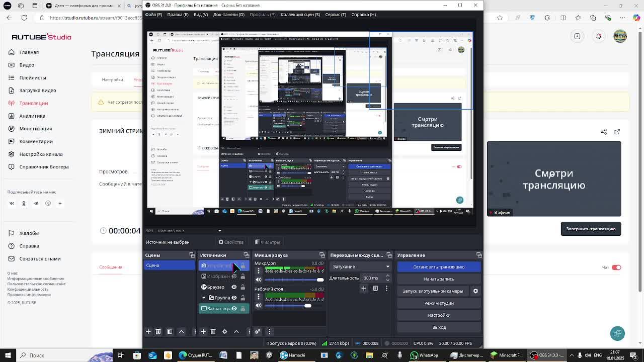Move scene up with arrow icon
Screen dimensions: 644x362
click(x=182, y=331)
